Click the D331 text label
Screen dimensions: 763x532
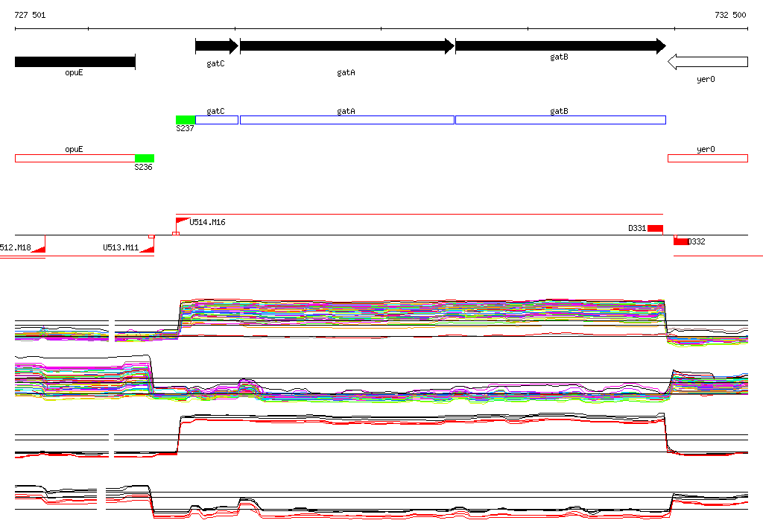[637, 228]
